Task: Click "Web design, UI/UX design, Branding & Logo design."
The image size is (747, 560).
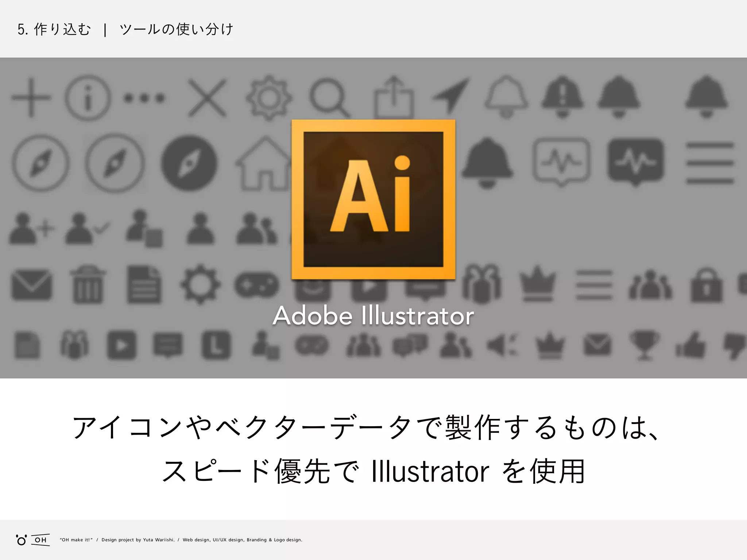Action: tap(242, 540)
